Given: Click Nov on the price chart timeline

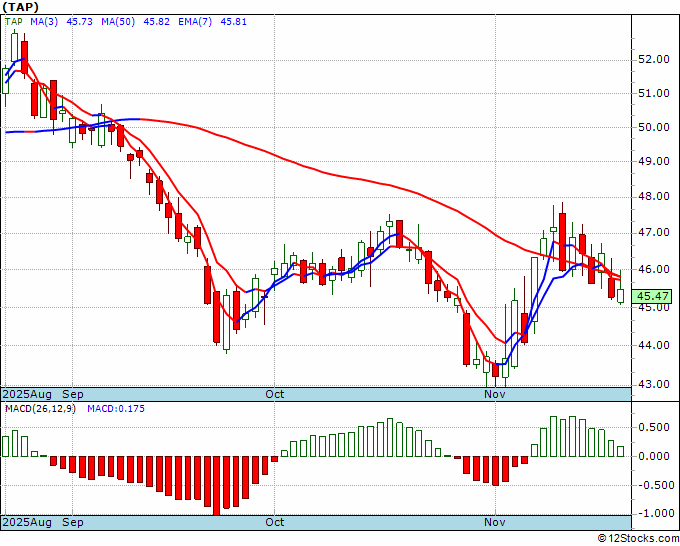Looking at the screenshot, I should (x=495, y=394).
